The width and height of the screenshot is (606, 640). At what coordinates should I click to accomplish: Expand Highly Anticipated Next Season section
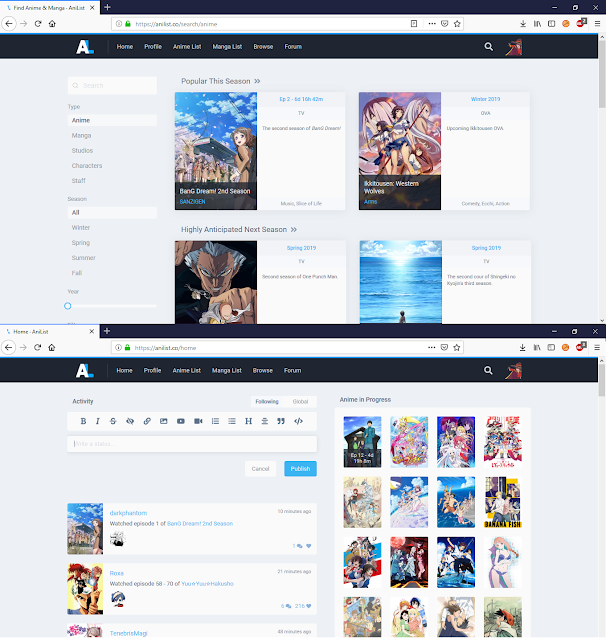[239, 229]
